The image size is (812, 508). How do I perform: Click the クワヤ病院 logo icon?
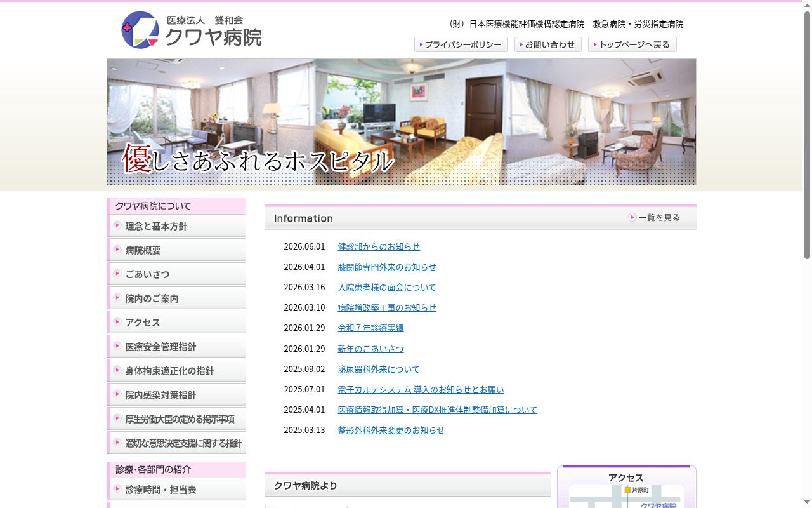pyautogui.click(x=140, y=30)
